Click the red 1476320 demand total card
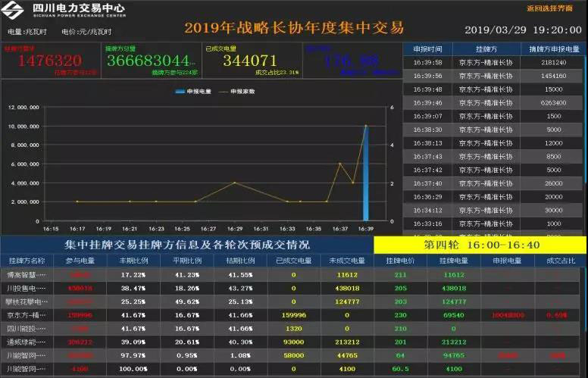The height and width of the screenshot is (378, 588). [x=50, y=60]
